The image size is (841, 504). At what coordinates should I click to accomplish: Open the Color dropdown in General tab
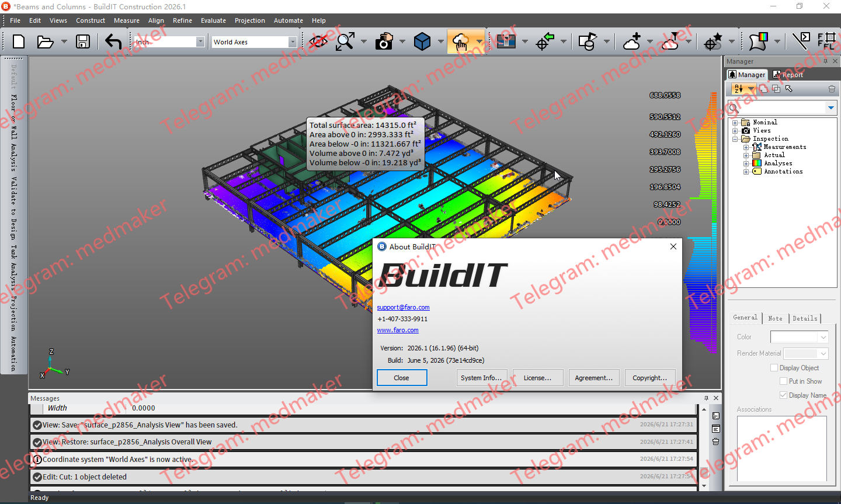click(823, 337)
